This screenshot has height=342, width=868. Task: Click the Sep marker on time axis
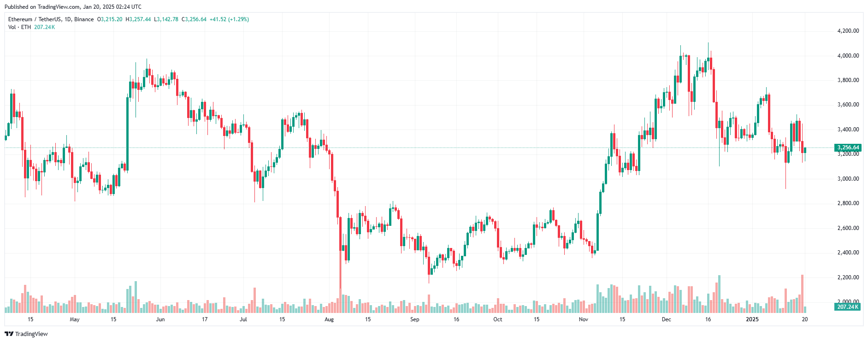pyautogui.click(x=415, y=319)
